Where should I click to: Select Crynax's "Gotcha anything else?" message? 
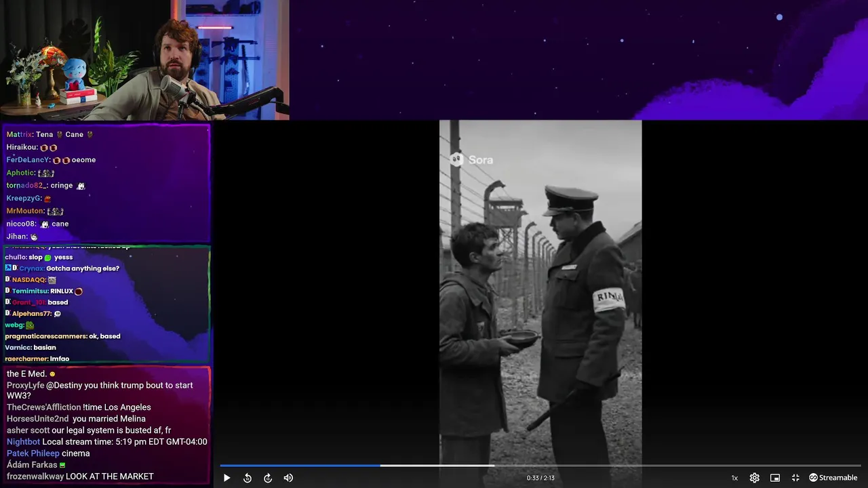(x=62, y=268)
